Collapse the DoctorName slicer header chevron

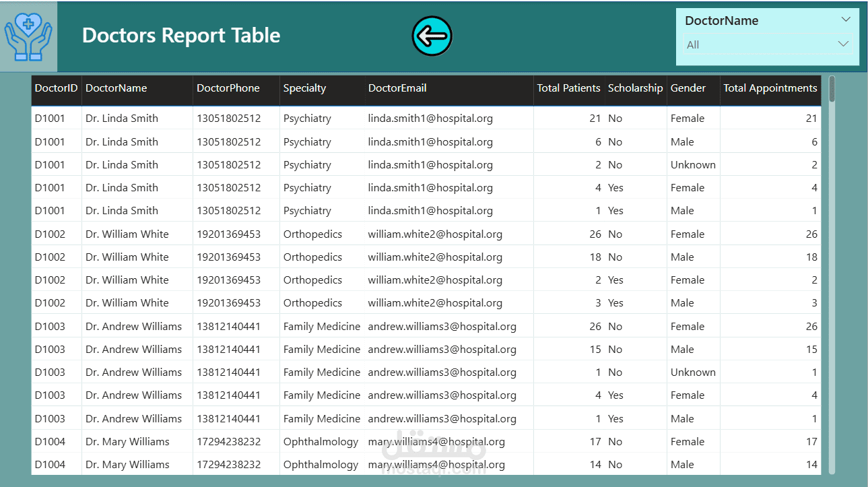click(846, 20)
